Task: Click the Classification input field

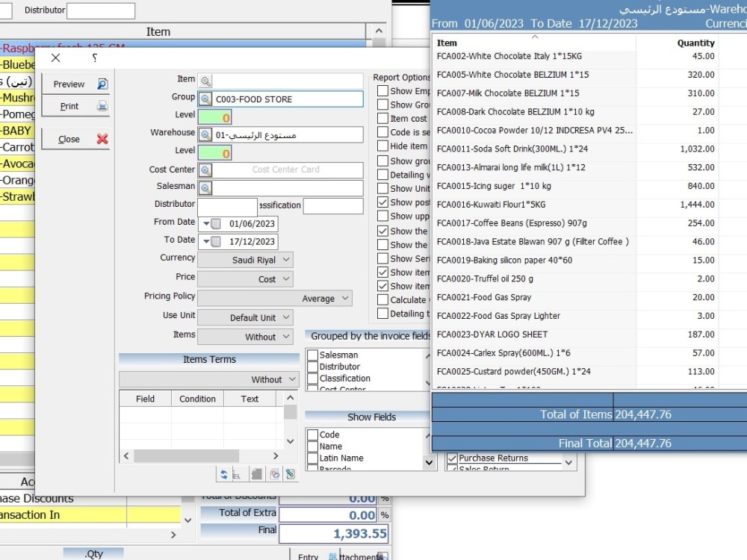Action: [333, 206]
